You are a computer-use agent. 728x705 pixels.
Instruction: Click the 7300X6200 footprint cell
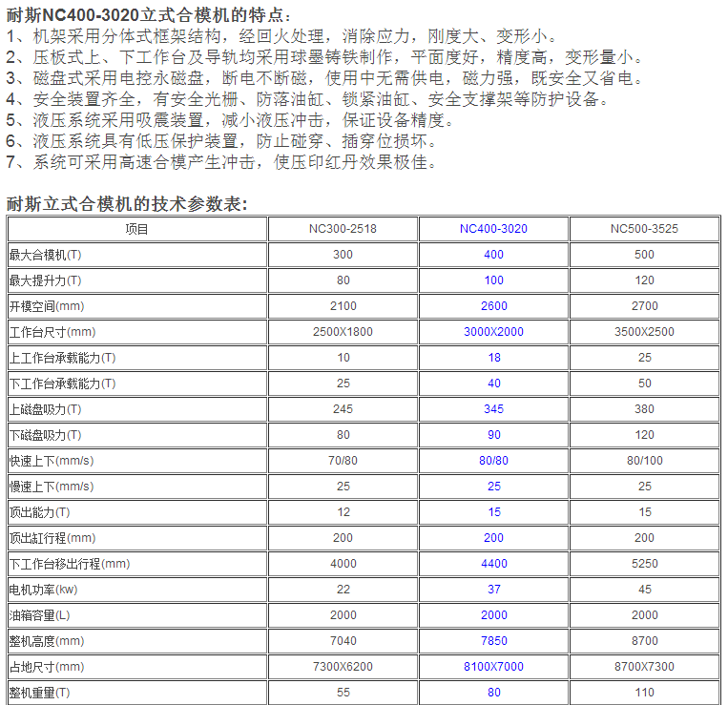[x=343, y=667]
